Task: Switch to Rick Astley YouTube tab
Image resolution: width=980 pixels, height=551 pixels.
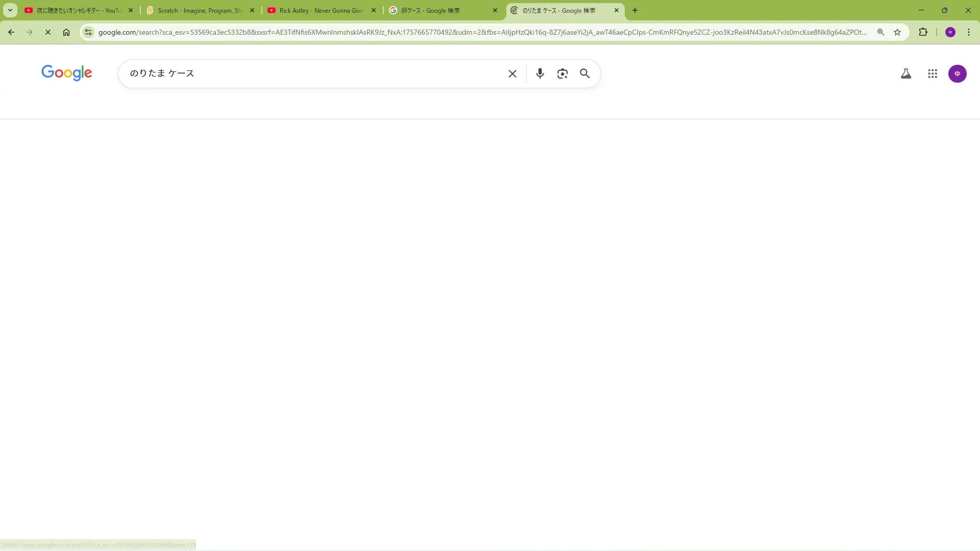Action: pyautogui.click(x=321, y=10)
